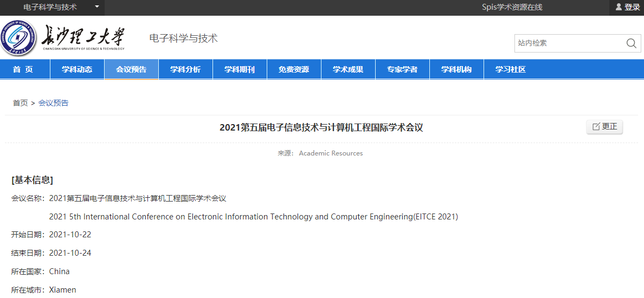Click 首页 in the breadcrumb

tap(20, 103)
